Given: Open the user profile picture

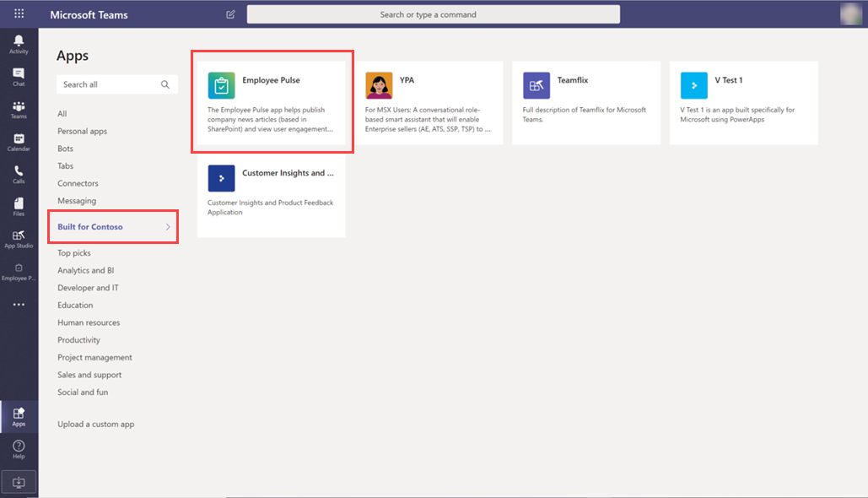Looking at the screenshot, I should (x=850, y=14).
